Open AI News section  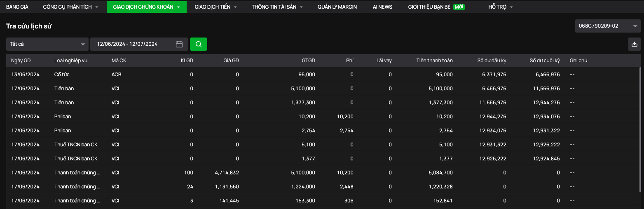382,7
